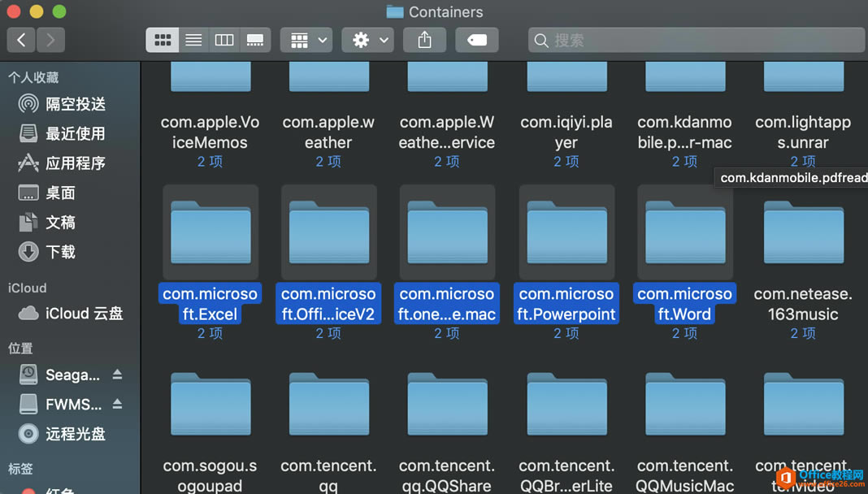The width and height of the screenshot is (868, 494).
Task: Select com.microsoft.one...e.mac folder icon
Action: pyautogui.click(x=447, y=232)
